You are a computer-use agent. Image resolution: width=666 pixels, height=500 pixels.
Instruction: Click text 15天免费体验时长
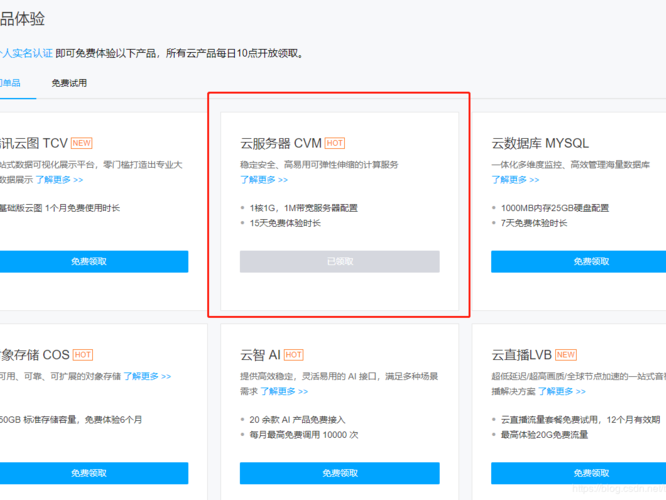tap(285, 223)
